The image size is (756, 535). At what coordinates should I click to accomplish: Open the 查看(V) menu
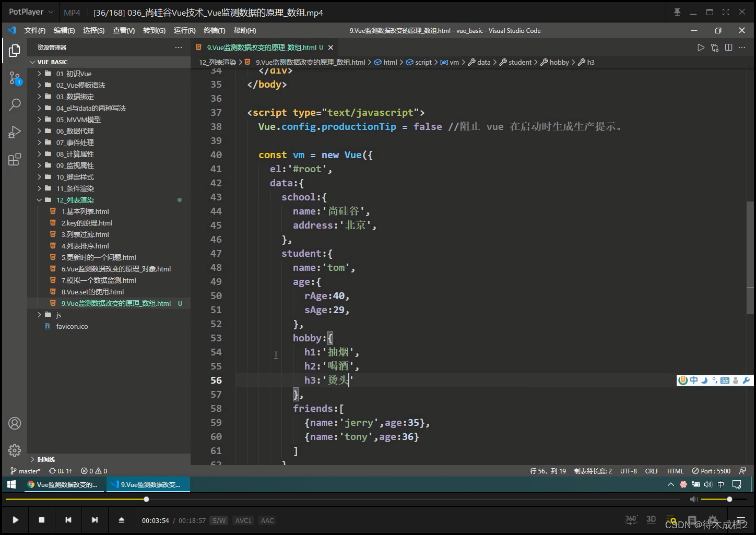tap(124, 31)
